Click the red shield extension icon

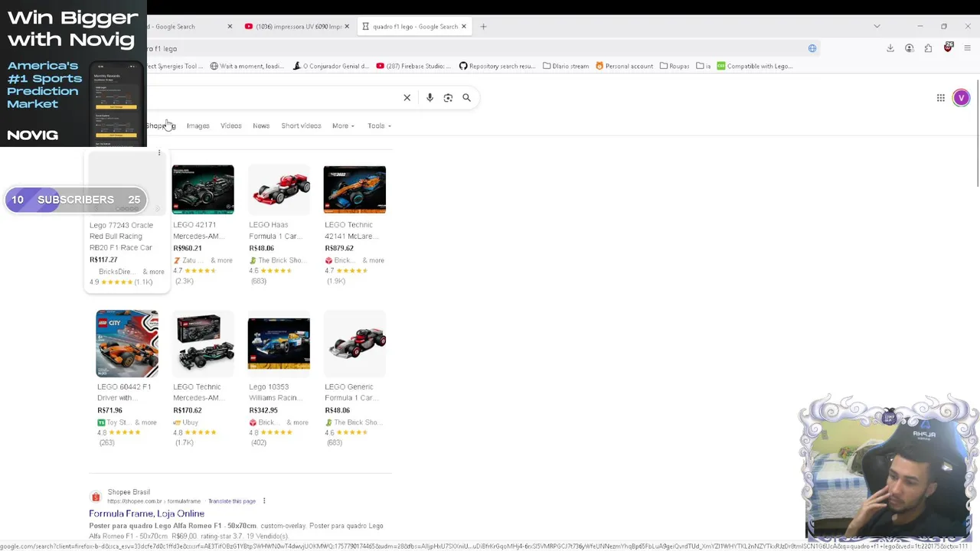[x=948, y=48]
